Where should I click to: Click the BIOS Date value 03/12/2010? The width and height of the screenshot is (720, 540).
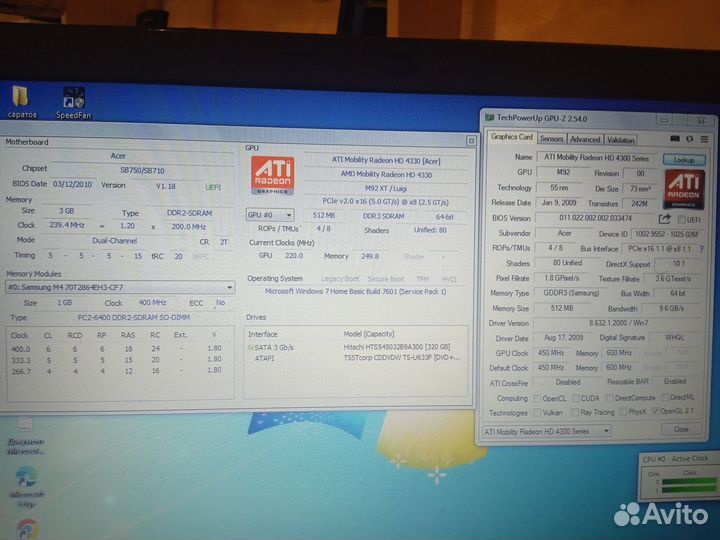coord(73,184)
